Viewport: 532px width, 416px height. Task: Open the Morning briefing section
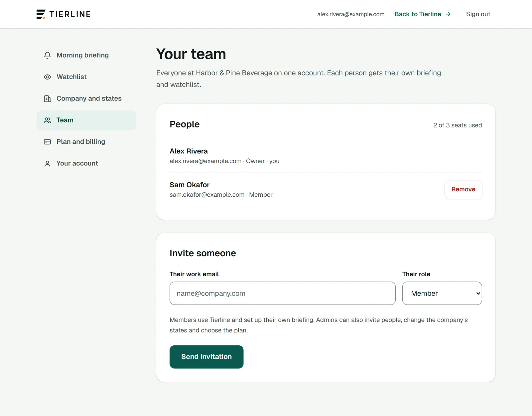(86, 55)
